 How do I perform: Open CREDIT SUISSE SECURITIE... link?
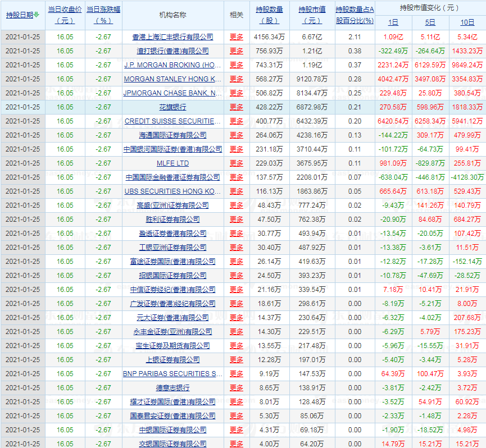(172, 121)
